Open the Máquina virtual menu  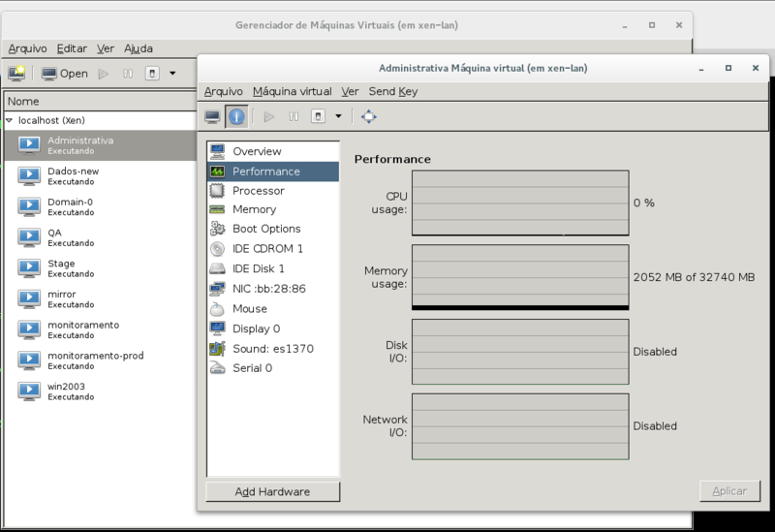pyautogui.click(x=293, y=91)
